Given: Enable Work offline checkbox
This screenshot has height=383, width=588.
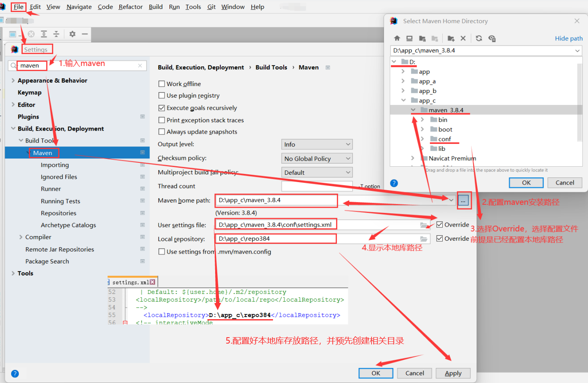Looking at the screenshot, I should pos(162,84).
